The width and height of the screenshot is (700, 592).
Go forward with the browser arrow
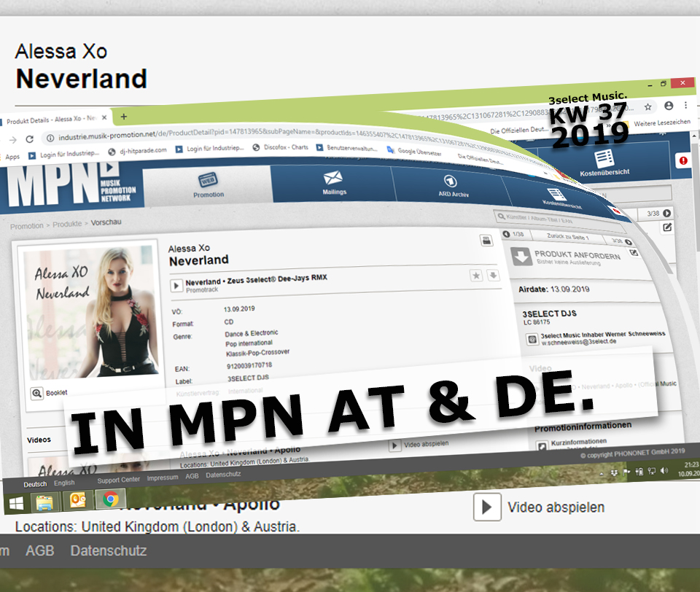(13, 140)
